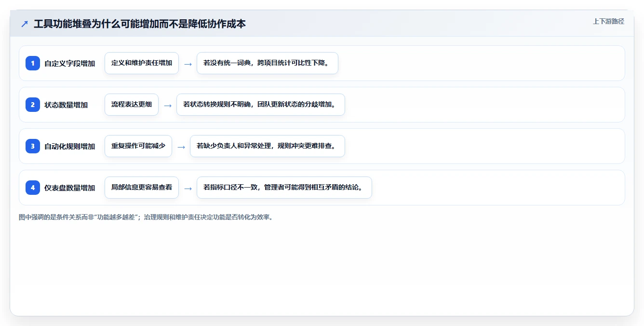Click the 流程表达更细 box

tap(132, 105)
